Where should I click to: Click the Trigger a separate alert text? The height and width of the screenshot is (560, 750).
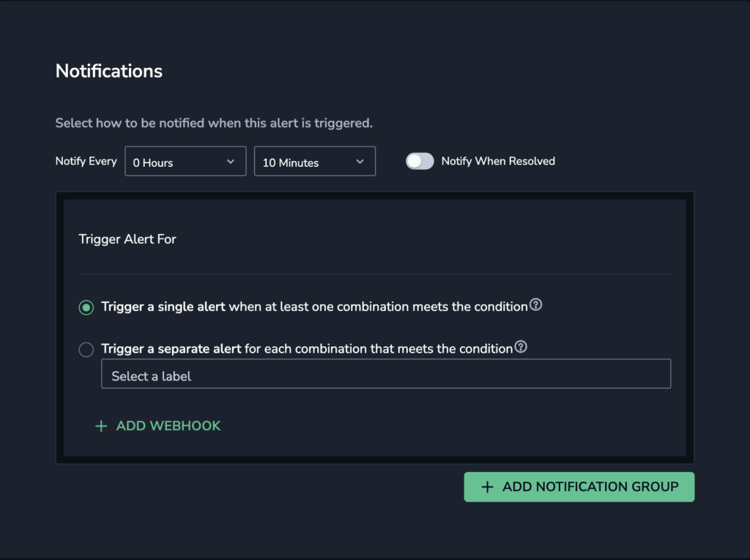pyautogui.click(x=171, y=348)
